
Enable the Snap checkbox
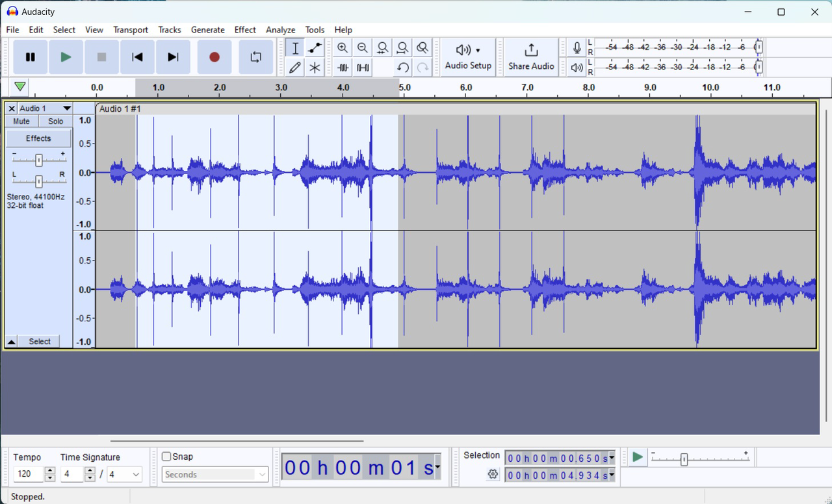point(166,457)
